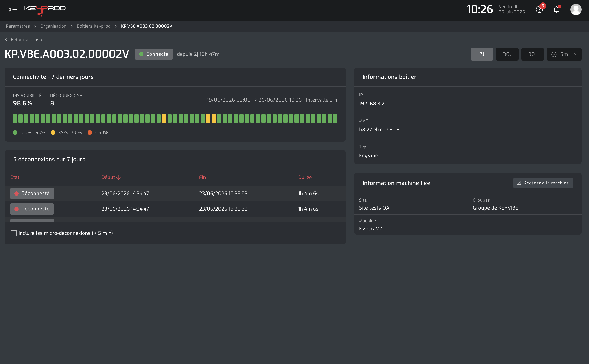The width and height of the screenshot is (589, 364).
Task: Sort table by Fin column
Action: 202,177
